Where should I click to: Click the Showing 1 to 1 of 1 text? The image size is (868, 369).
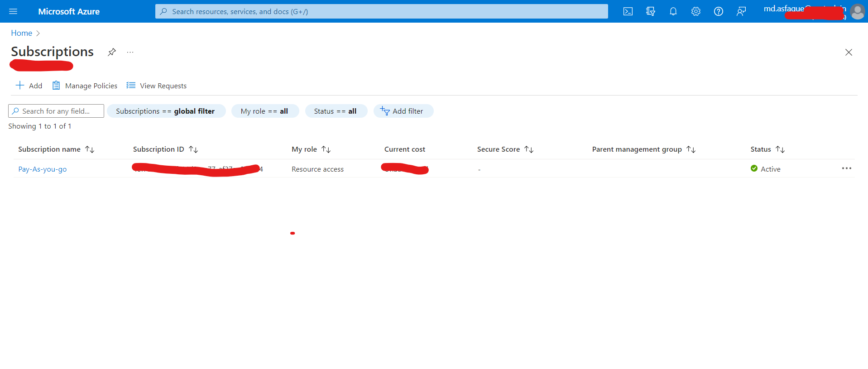click(40, 126)
